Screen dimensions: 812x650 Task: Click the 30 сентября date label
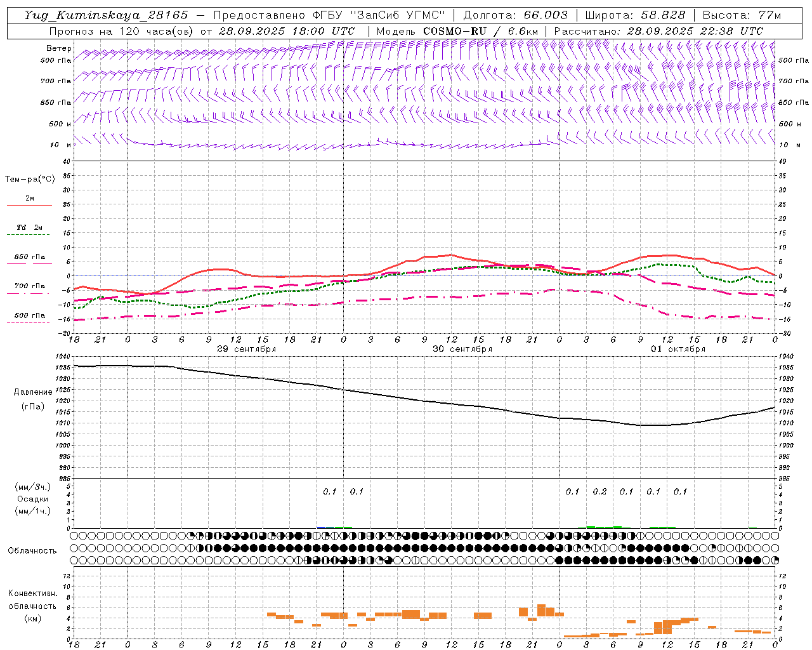(462, 349)
